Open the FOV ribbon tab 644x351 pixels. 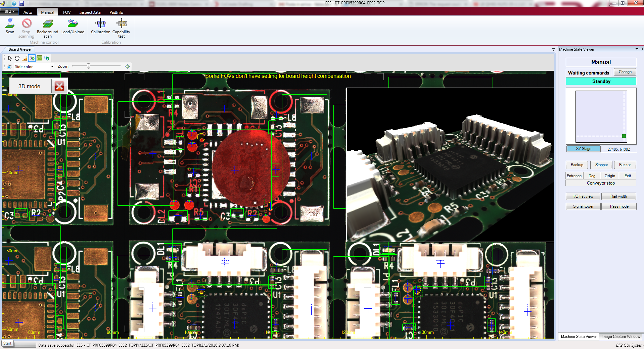pyautogui.click(x=67, y=12)
